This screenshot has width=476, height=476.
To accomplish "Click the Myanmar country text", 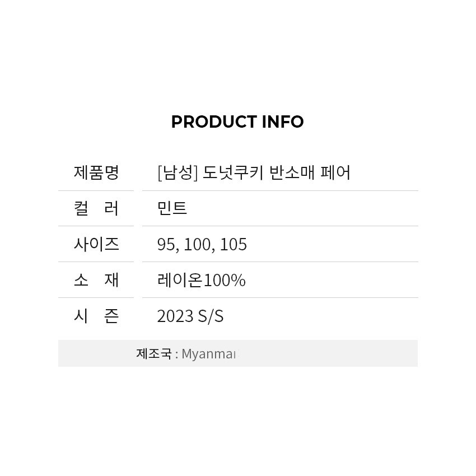I will click(x=208, y=354).
